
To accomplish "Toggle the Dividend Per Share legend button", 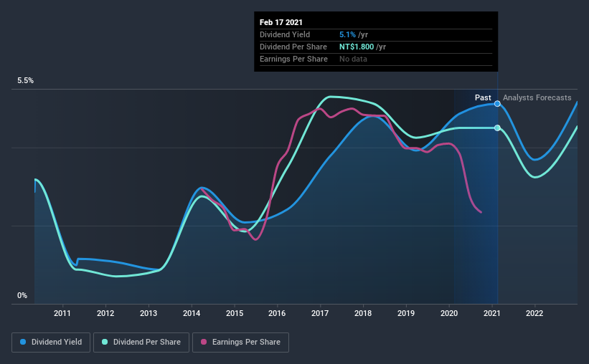I will coord(141,343).
